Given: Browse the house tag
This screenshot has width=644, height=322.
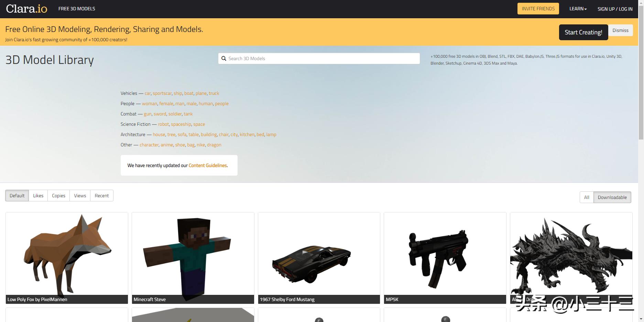Looking at the screenshot, I should pyautogui.click(x=159, y=134).
